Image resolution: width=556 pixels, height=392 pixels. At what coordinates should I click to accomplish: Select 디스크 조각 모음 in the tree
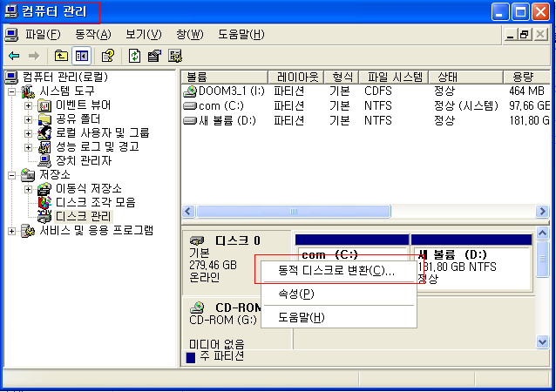coord(96,203)
